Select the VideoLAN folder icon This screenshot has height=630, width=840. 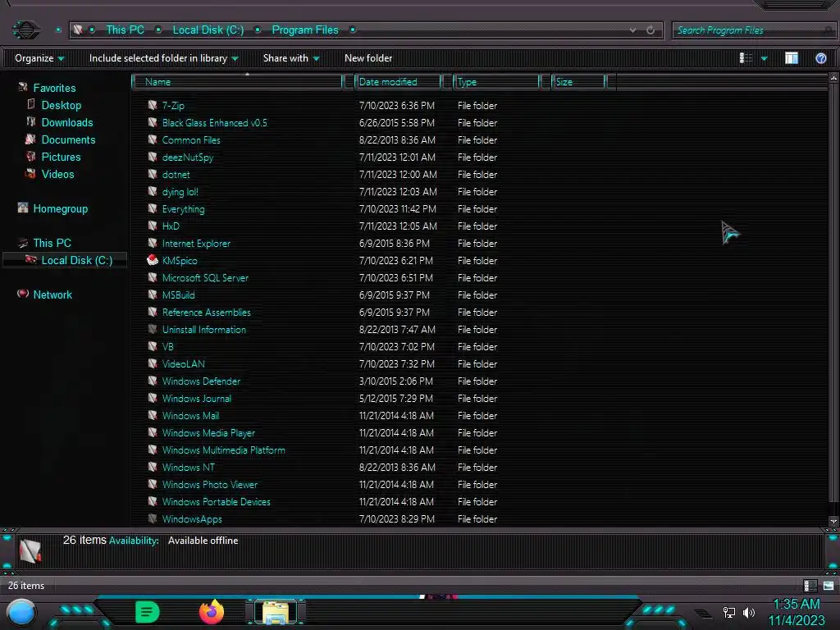click(x=153, y=363)
